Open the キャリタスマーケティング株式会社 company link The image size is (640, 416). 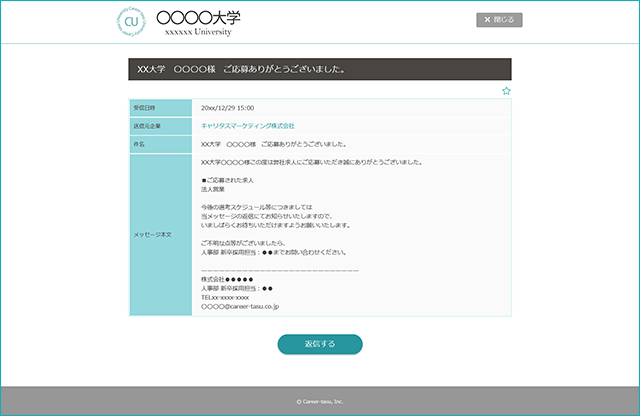[x=248, y=126]
